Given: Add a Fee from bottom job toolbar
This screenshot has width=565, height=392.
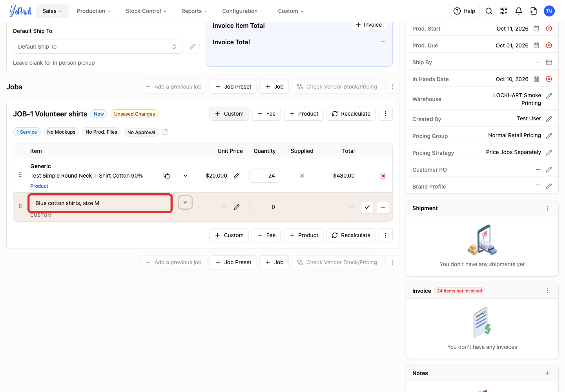Looking at the screenshot, I should tap(266, 235).
